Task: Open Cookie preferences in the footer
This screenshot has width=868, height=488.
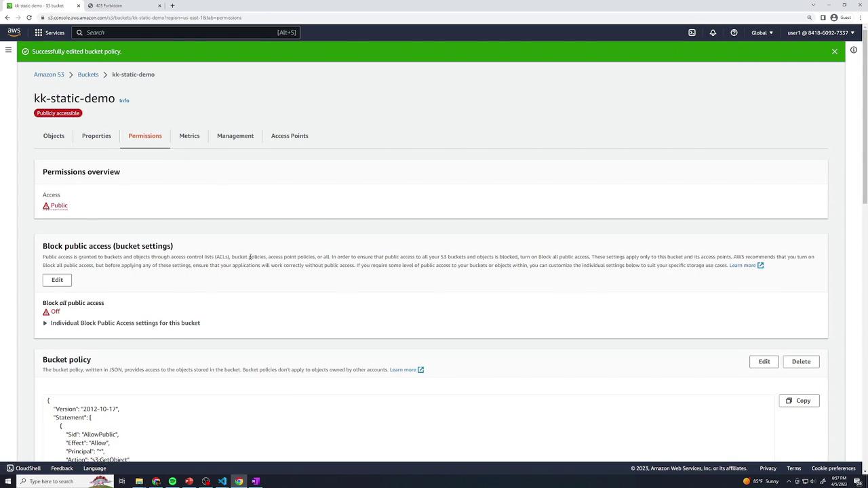Action: click(833, 468)
